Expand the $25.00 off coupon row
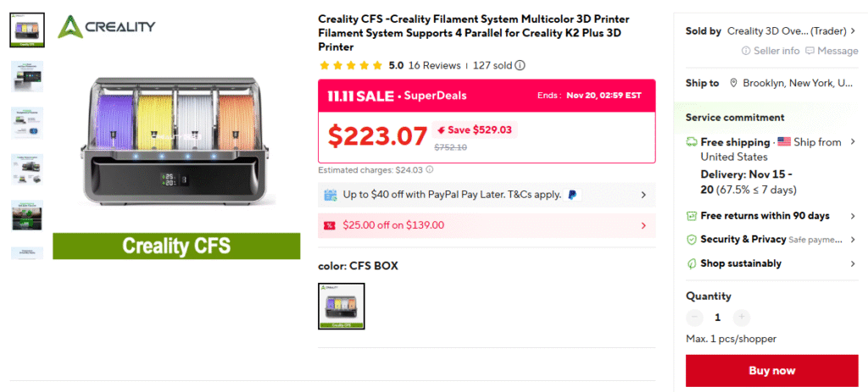The width and height of the screenshot is (868, 392). (x=643, y=225)
